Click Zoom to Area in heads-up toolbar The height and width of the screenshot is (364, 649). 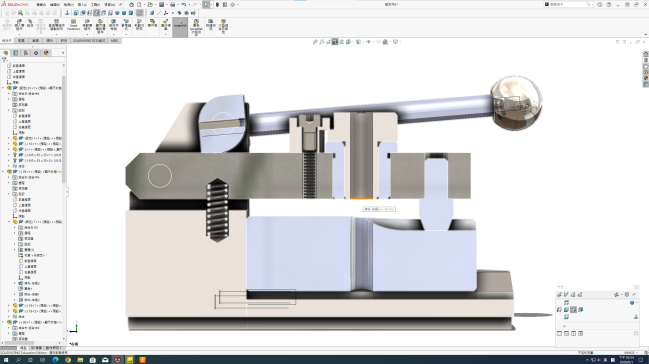click(x=321, y=42)
